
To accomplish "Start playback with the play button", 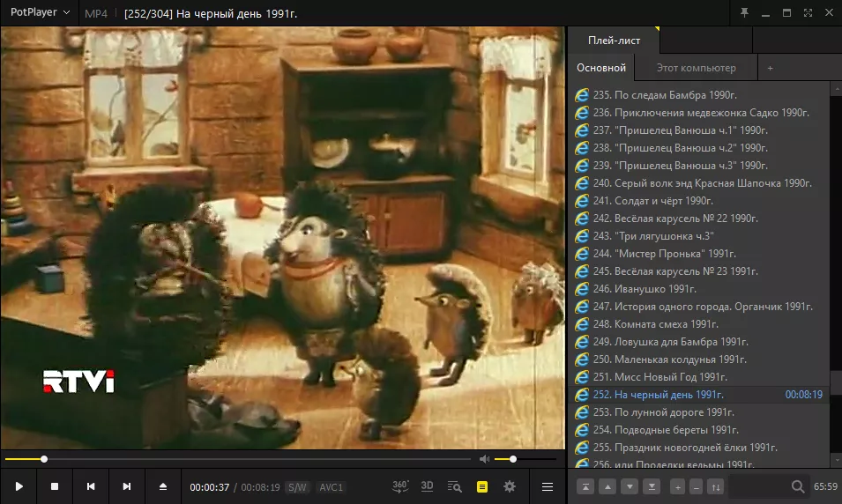I will click(19, 486).
